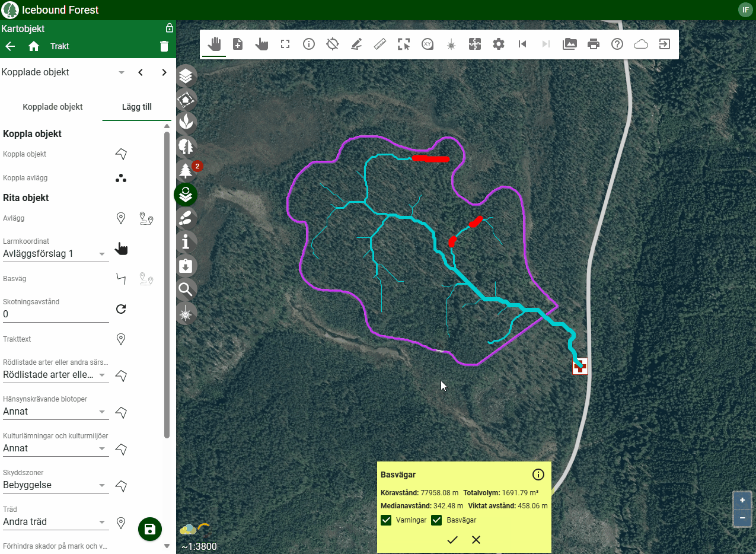756x554 pixels.
Task: Open the map settings gear
Action: pos(499,44)
